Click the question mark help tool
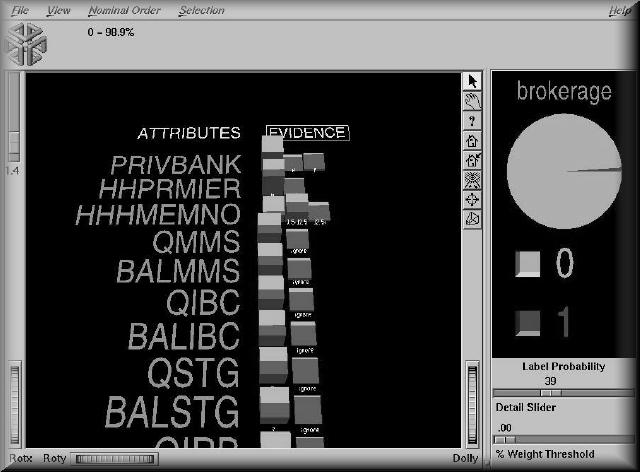 click(x=474, y=120)
